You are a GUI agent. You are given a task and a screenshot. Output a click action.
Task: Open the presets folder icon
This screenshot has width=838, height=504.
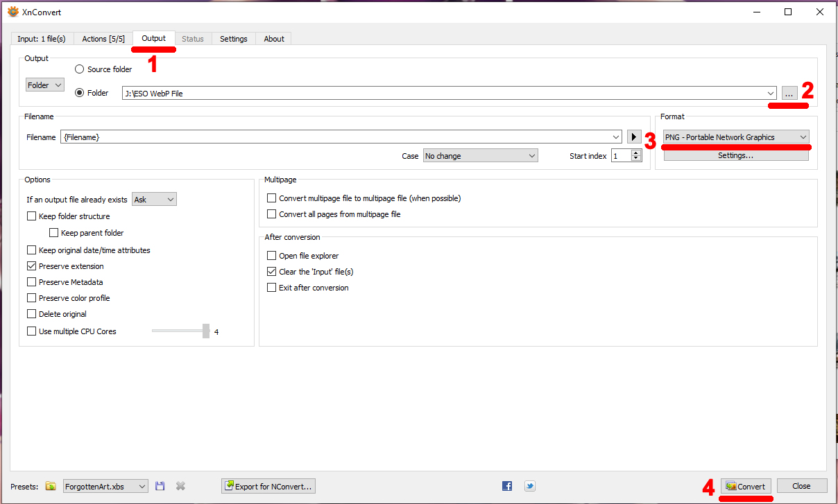(51, 487)
